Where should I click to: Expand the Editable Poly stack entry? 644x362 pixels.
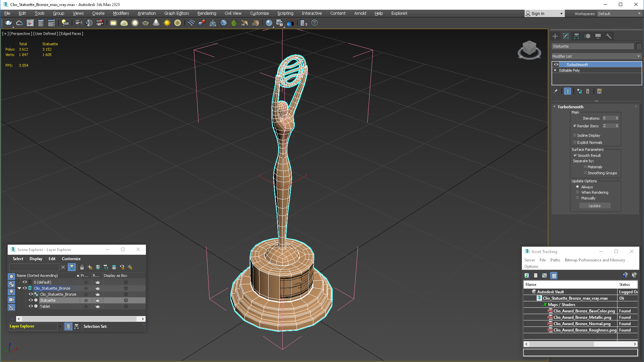tap(555, 70)
